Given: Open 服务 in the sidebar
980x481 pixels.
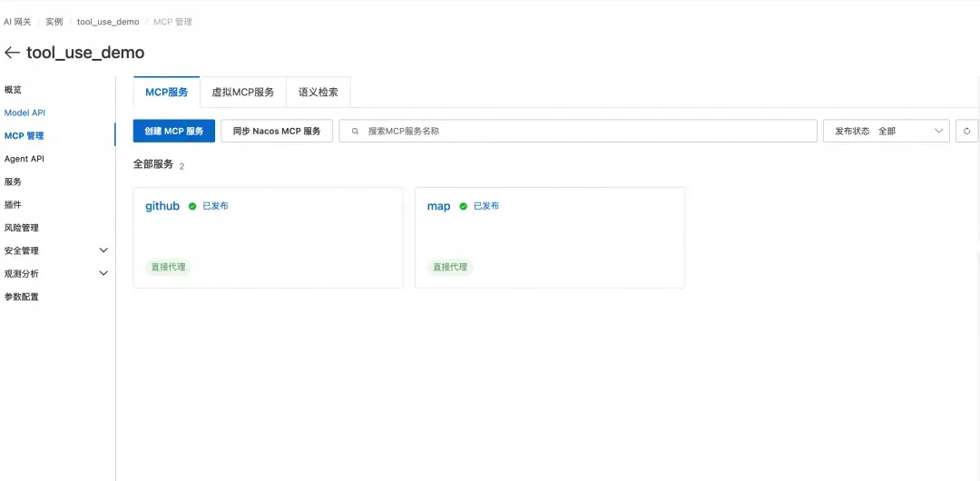Looking at the screenshot, I should [13, 182].
